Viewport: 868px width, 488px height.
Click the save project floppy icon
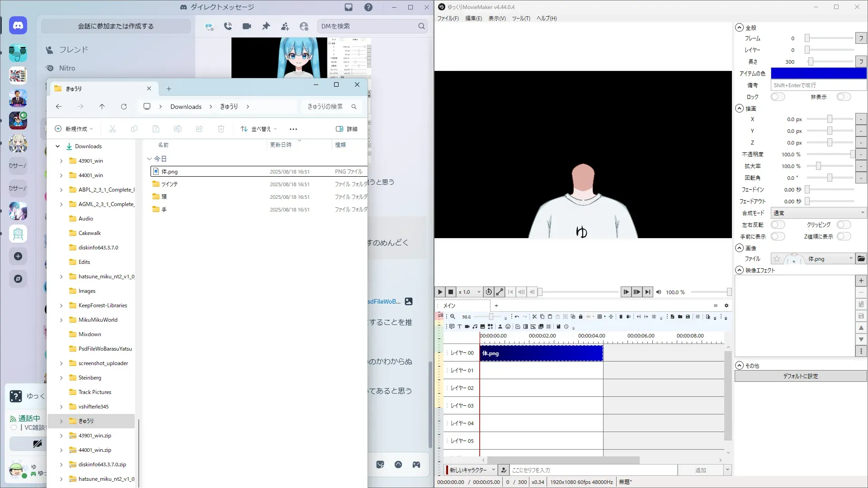point(688,317)
